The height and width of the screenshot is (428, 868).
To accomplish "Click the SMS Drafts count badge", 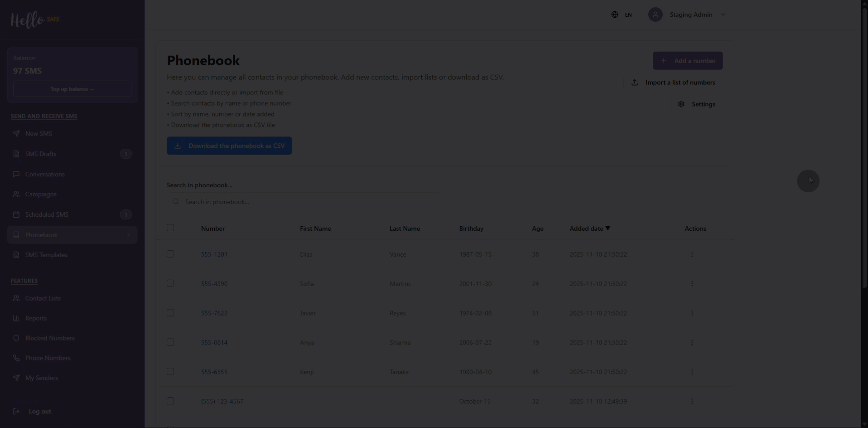I will point(126,154).
